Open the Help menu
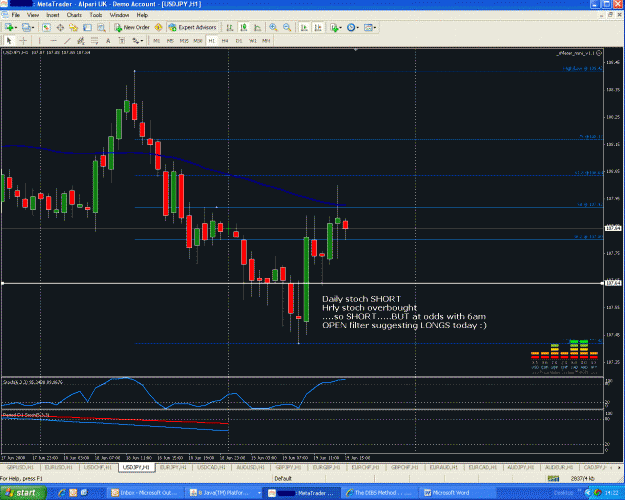This screenshot has width=625, height=500. [142, 15]
